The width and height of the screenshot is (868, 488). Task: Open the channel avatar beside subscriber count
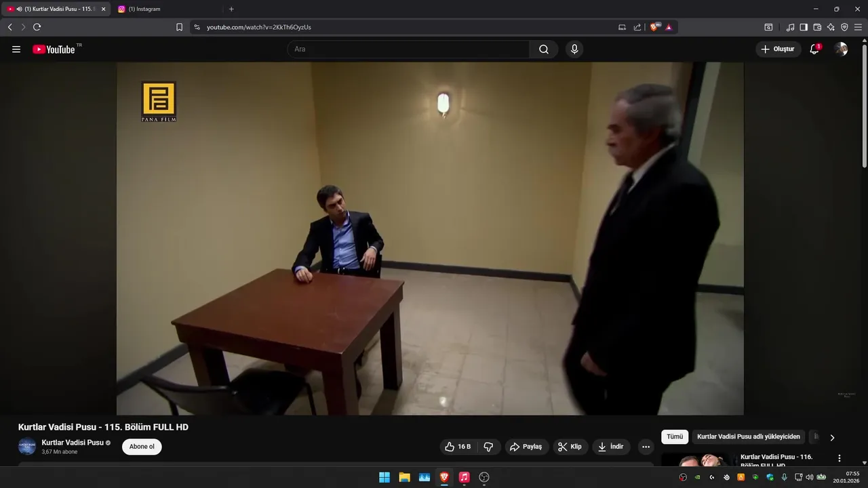[27, 447]
